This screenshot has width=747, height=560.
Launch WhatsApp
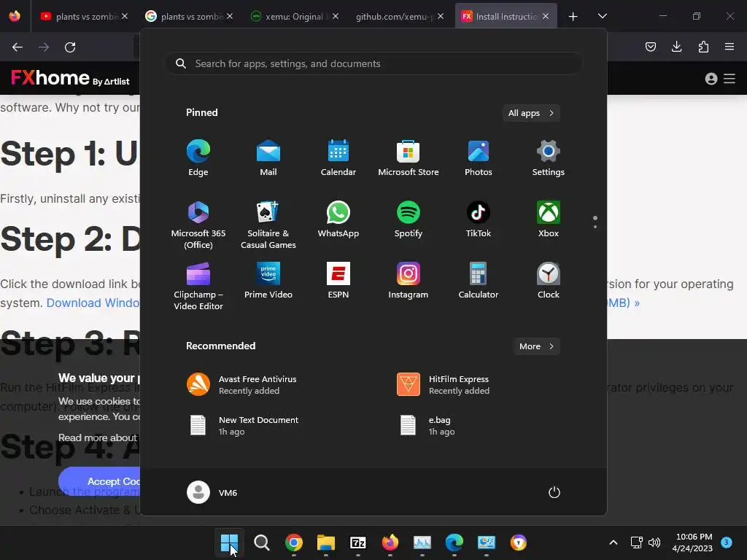pyautogui.click(x=338, y=219)
